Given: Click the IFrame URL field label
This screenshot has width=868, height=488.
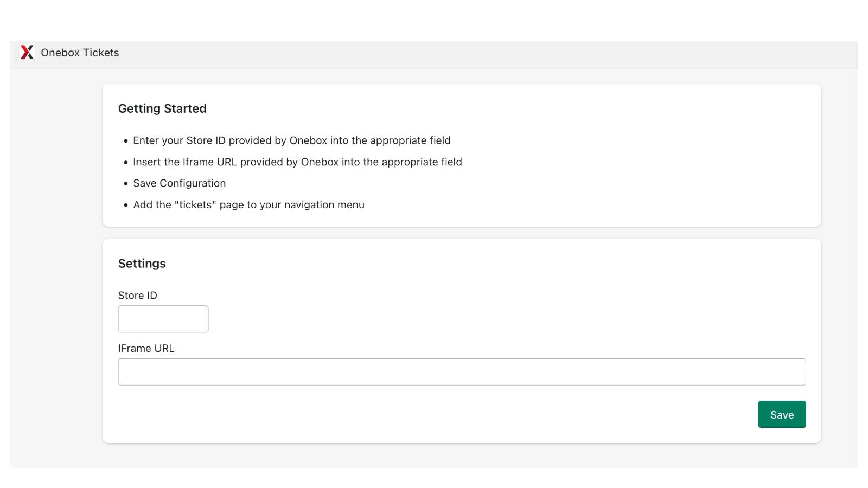Looking at the screenshot, I should click(x=146, y=349).
